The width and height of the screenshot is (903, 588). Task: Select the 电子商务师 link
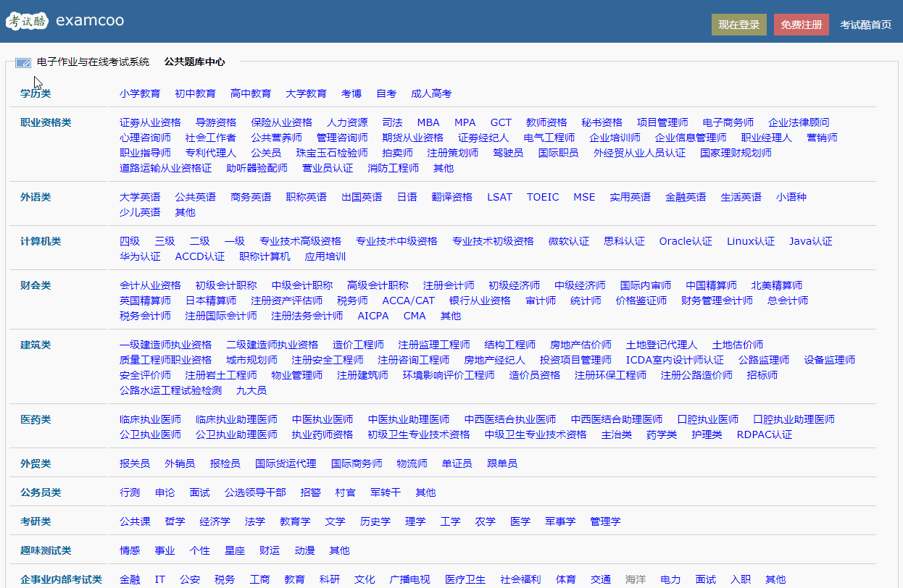(728, 122)
